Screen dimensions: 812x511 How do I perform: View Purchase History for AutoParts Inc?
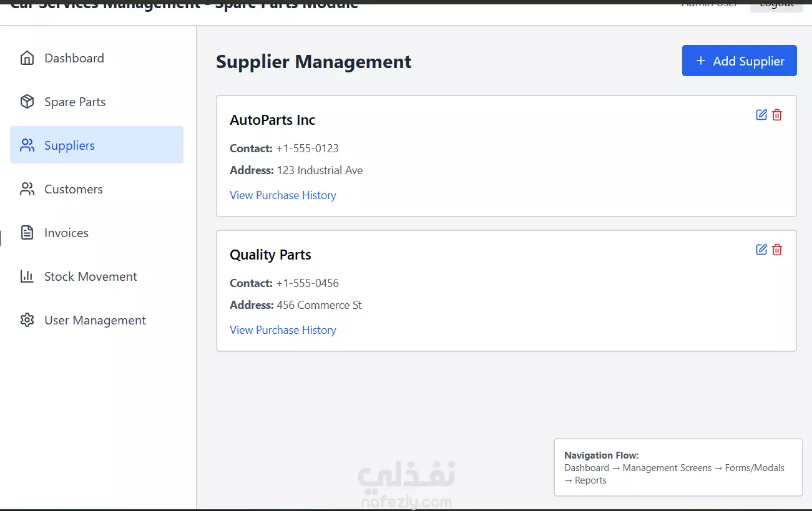pyautogui.click(x=283, y=195)
